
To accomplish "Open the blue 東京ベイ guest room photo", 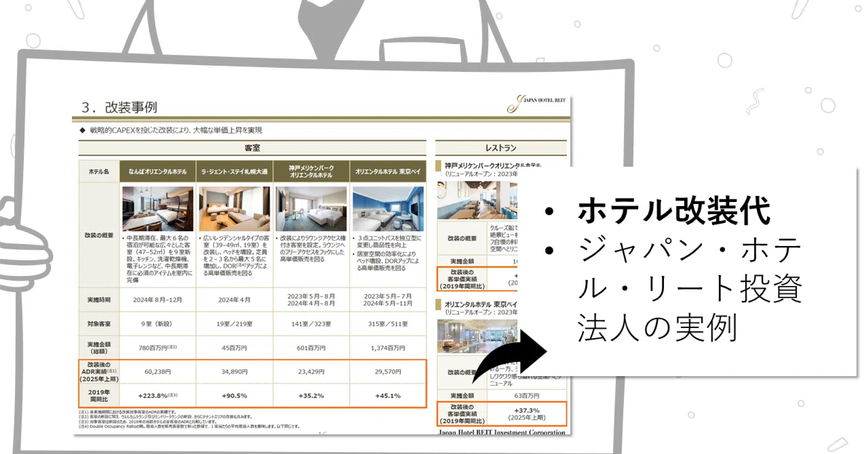I will 387,208.
